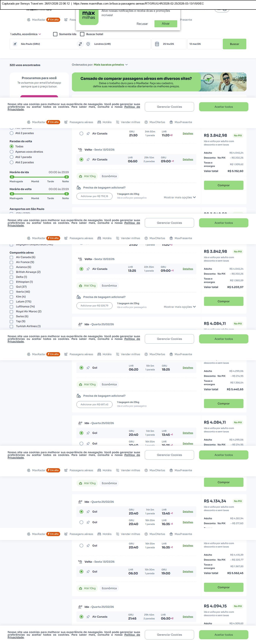Click the Londres (LHR) destination field

(118, 44)
